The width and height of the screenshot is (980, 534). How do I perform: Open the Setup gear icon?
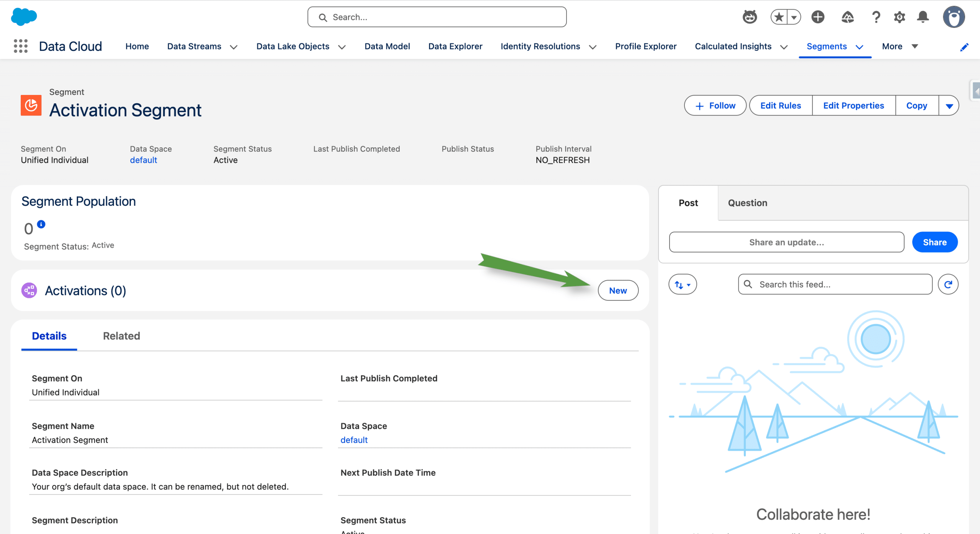899,17
